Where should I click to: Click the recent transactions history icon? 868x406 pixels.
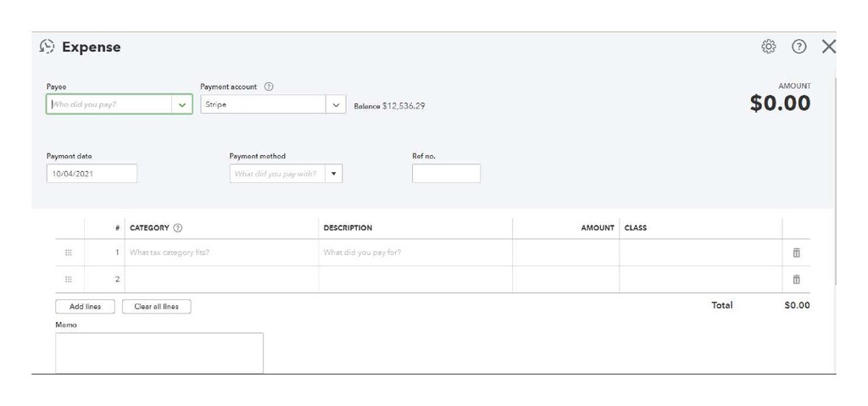pyautogui.click(x=47, y=47)
